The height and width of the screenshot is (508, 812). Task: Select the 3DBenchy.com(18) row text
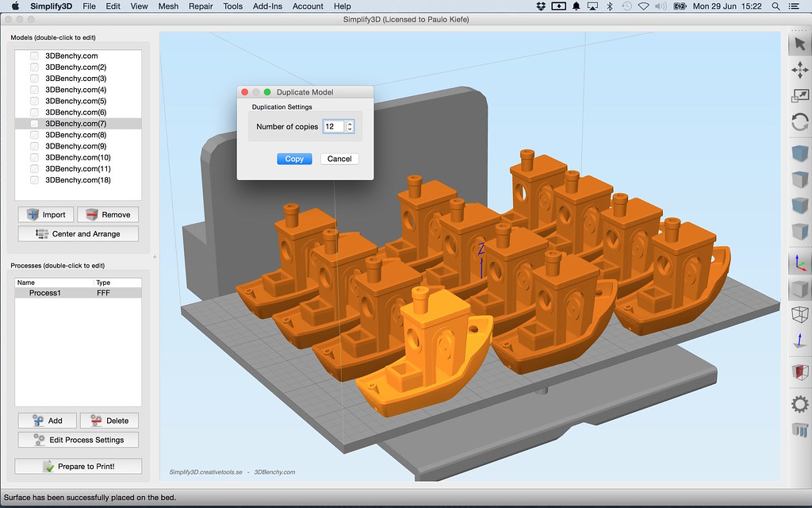(x=78, y=180)
